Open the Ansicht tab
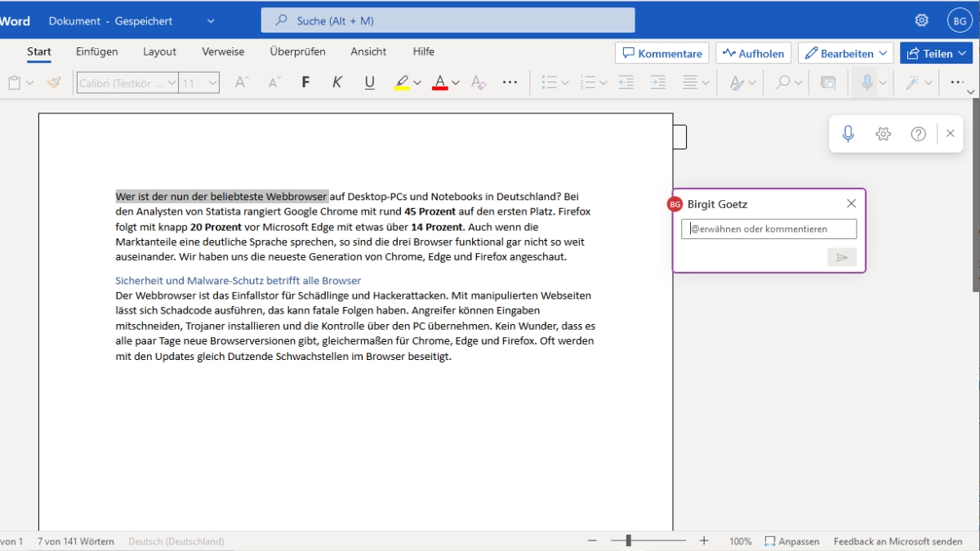 point(368,51)
